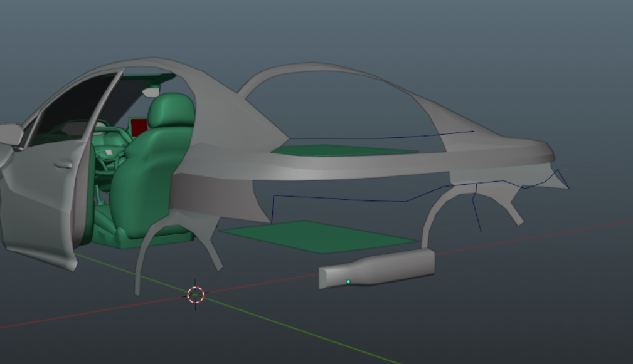The height and width of the screenshot is (364, 633).
Task: Select the green origin dot on side skirt
Action: [x=348, y=281]
